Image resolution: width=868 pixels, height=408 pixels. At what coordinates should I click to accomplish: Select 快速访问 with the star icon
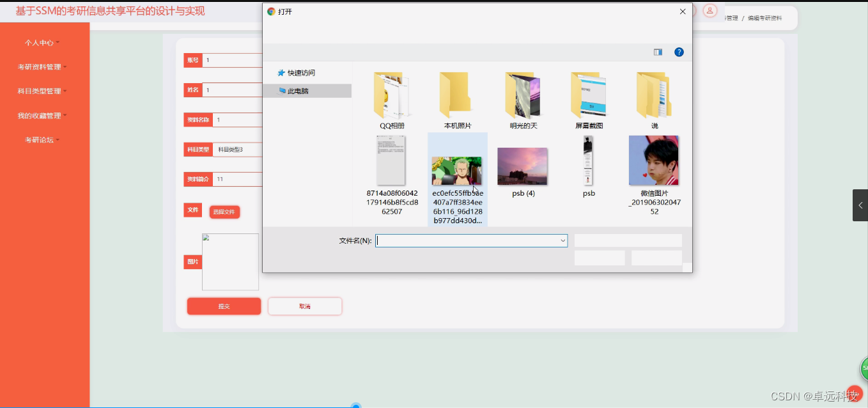pyautogui.click(x=298, y=72)
